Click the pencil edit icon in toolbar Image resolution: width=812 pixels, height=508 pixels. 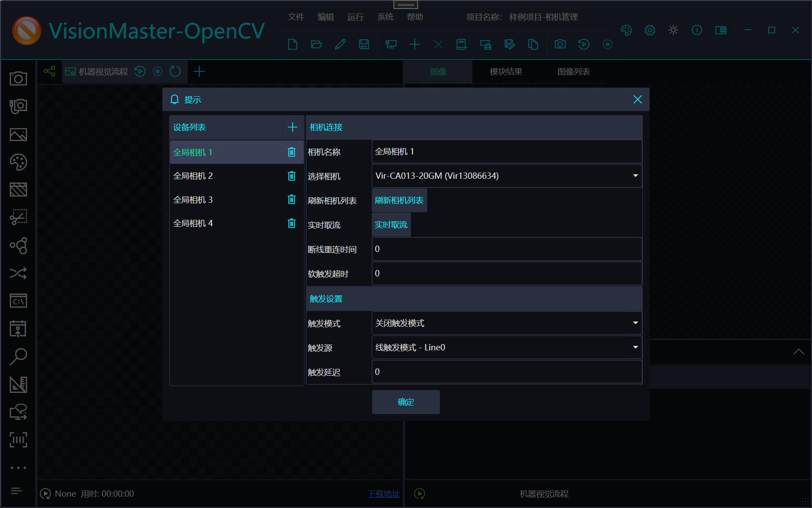(x=340, y=44)
